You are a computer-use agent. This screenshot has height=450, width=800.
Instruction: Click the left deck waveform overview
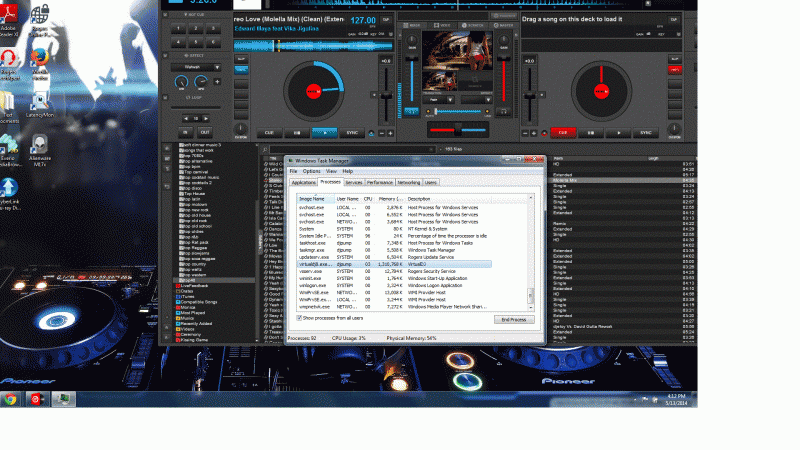(x=313, y=46)
